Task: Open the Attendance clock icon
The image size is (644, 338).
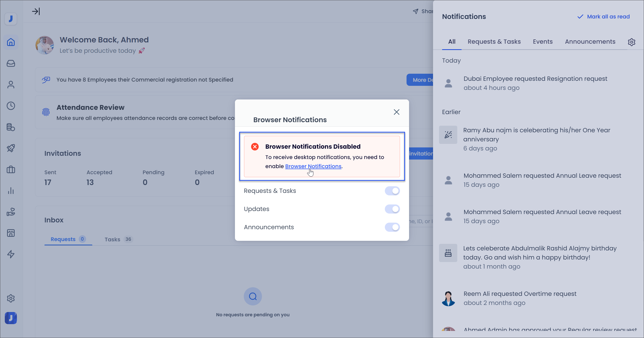Action: [x=11, y=106]
